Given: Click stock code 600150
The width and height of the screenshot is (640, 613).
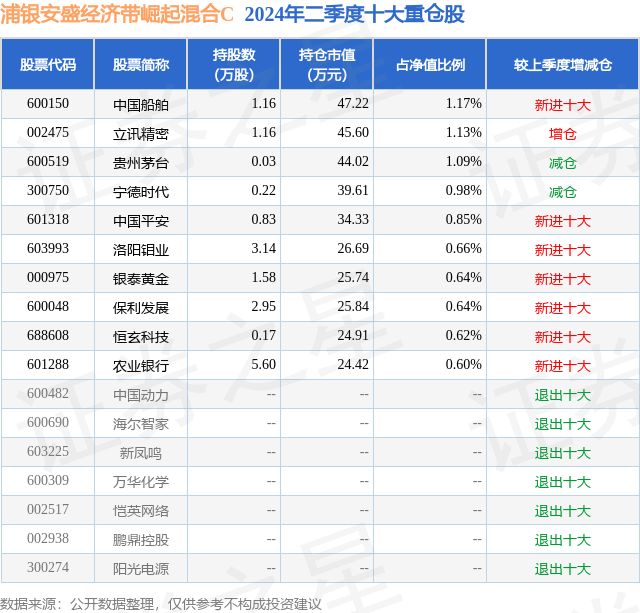Looking at the screenshot, I should click(48, 104).
